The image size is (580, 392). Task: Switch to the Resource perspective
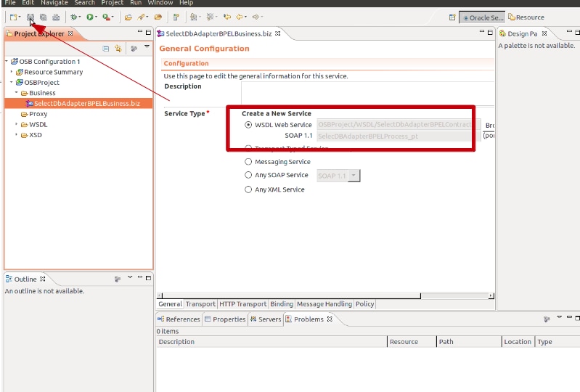click(526, 17)
